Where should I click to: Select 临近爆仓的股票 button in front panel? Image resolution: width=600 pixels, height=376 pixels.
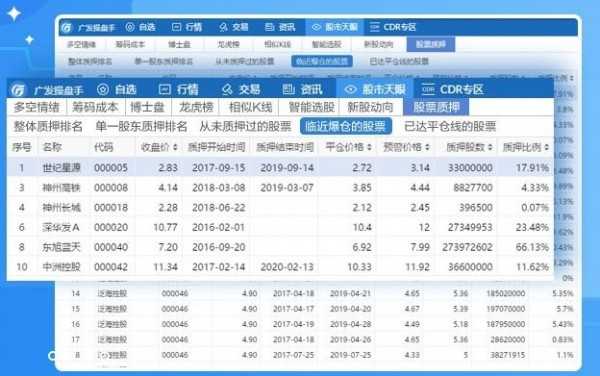click(x=346, y=126)
